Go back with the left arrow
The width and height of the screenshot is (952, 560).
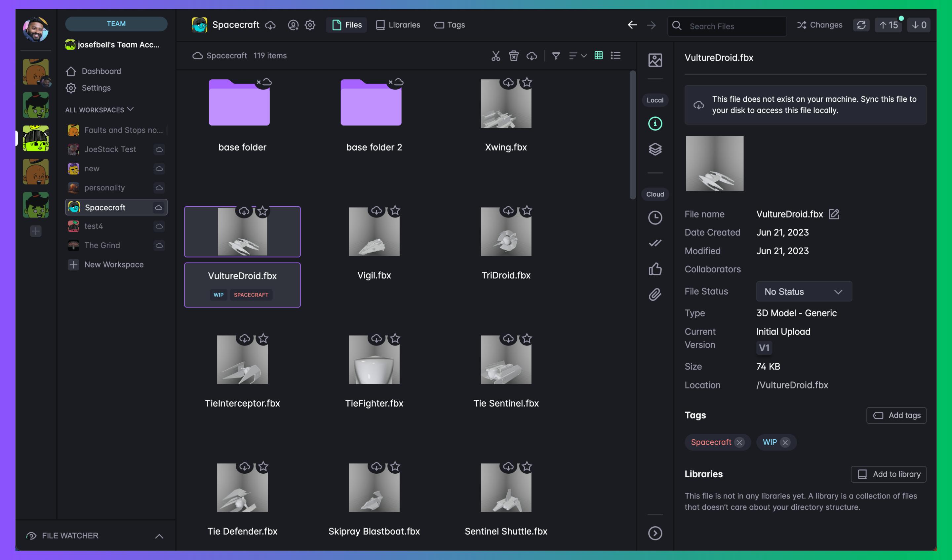click(632, 25)
